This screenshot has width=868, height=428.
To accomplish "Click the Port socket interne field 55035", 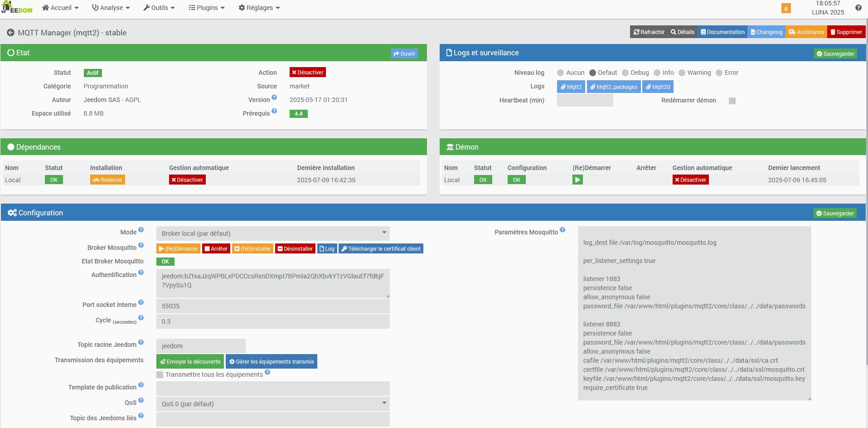I will coord(273,306).
